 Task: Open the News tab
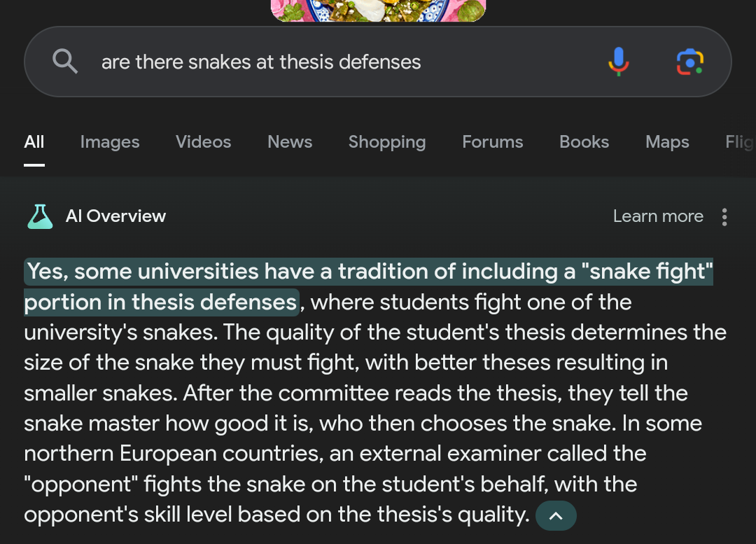(x=290, y=142)
